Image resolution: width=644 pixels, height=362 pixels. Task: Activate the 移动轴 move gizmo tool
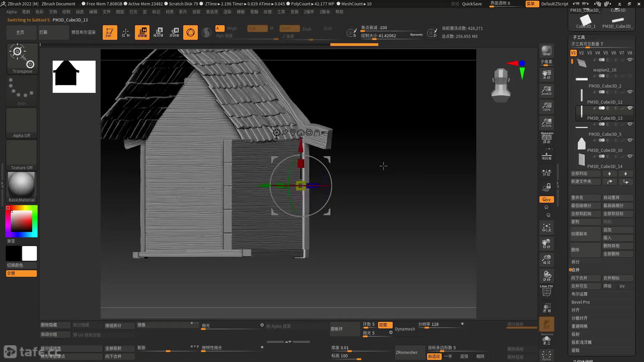142,33
